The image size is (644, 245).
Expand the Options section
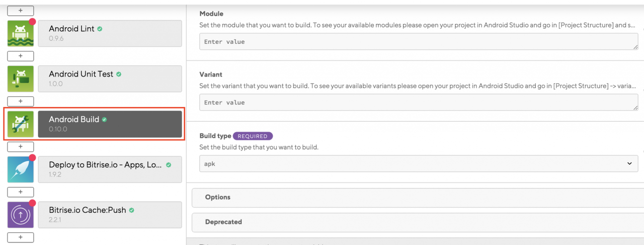[x=418, y=197]
